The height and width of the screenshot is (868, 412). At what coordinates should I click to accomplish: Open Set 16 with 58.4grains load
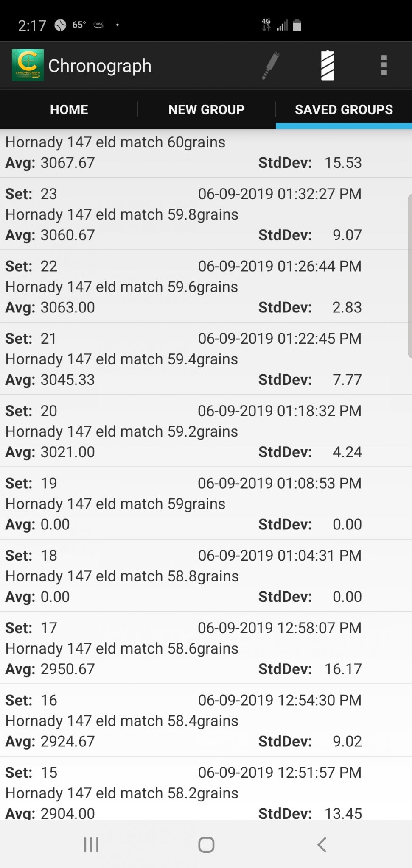(x=183, y=721)
